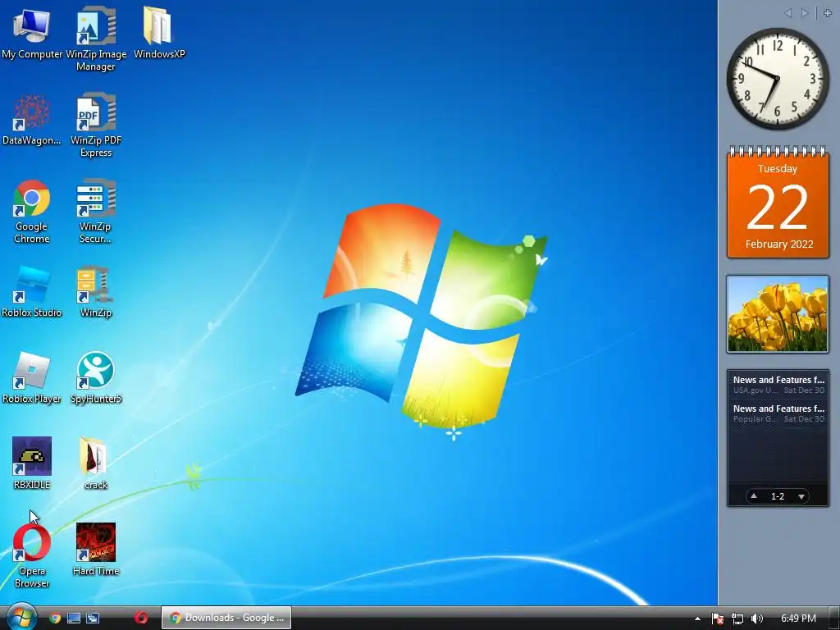
Task: Click the 6:49 PM taskbar clock
Action: (x=798, y=619)
